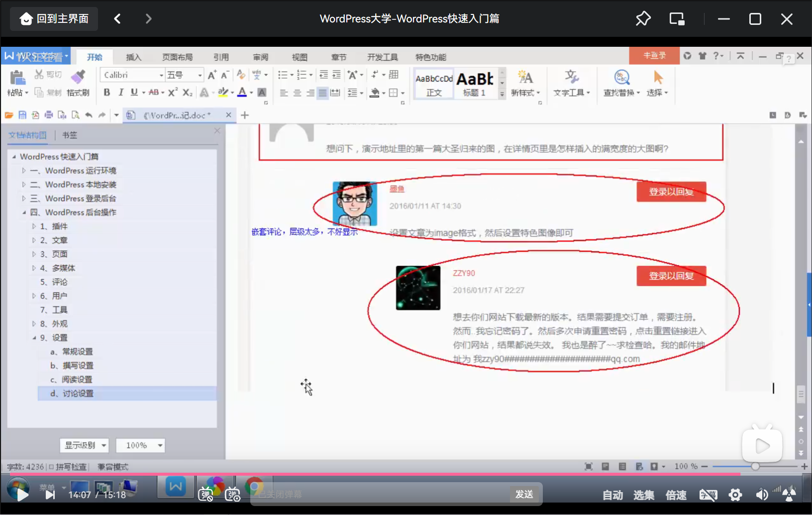Click the numbered list icon
The width and height of the screenshot is (812, 515).
tap(302, 75)
